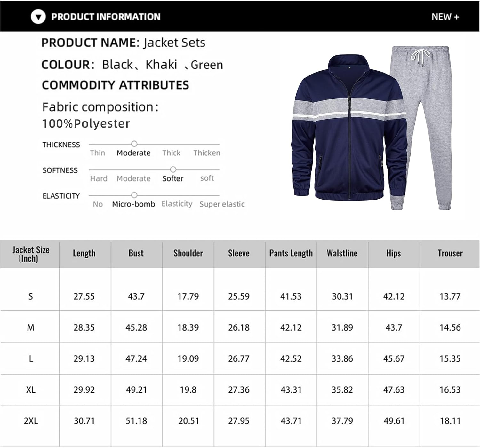Click the Shoulder value 19.09 for size L

pyautogui.click(x=188, y=359)
